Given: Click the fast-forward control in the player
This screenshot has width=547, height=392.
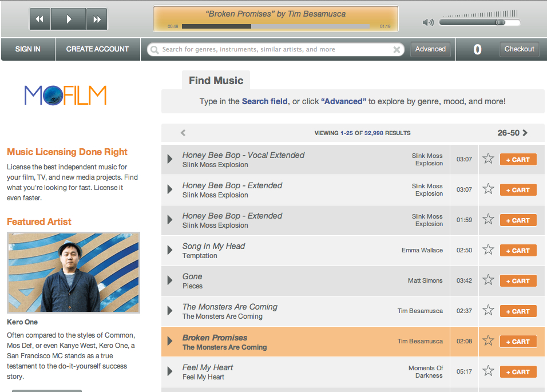Looking at the screenshot, I should pos(97,19).
